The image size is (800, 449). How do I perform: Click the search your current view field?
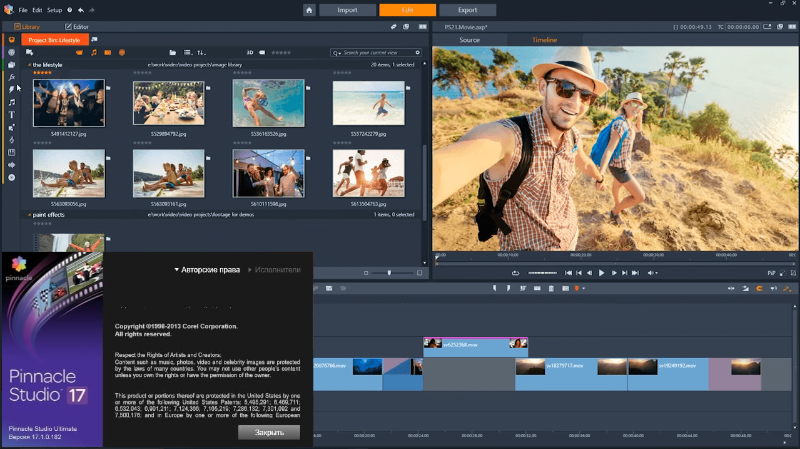[378, 53]
